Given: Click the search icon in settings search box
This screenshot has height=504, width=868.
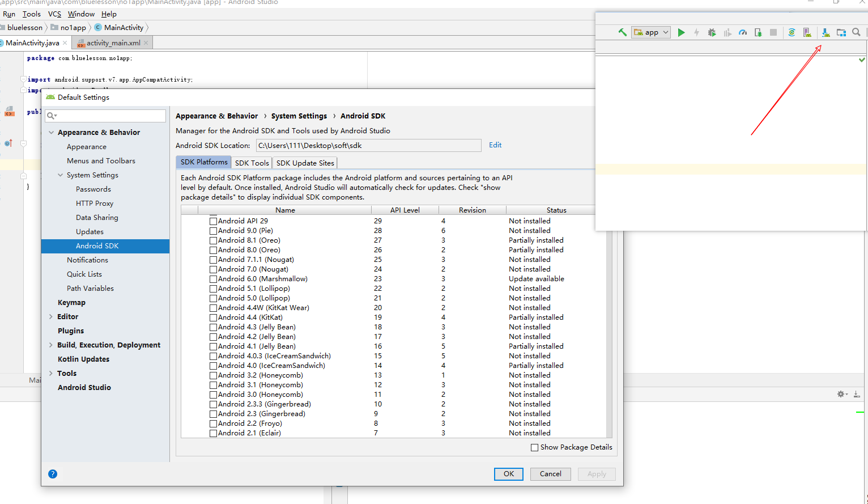Looking at the screenshot, I should pos(52,116).
